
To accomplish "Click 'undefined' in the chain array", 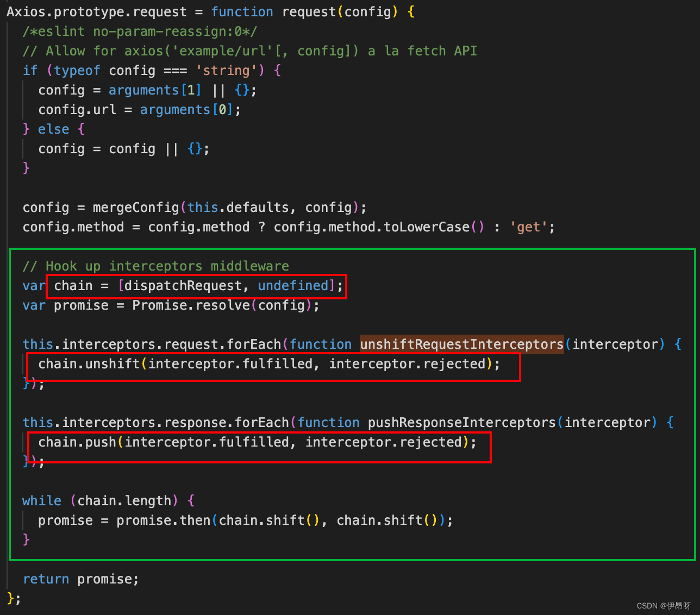I will pos(293,286).
